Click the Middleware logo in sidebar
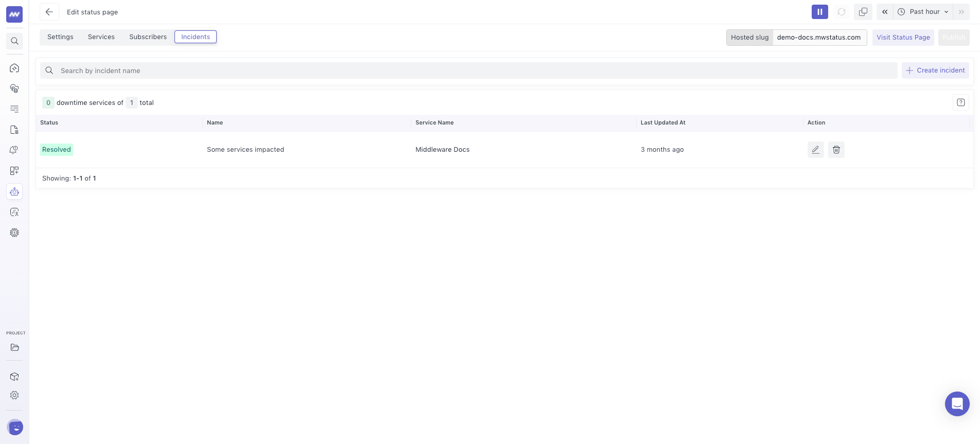This screenshot has width=980, height=444. (x=14, y=14)
